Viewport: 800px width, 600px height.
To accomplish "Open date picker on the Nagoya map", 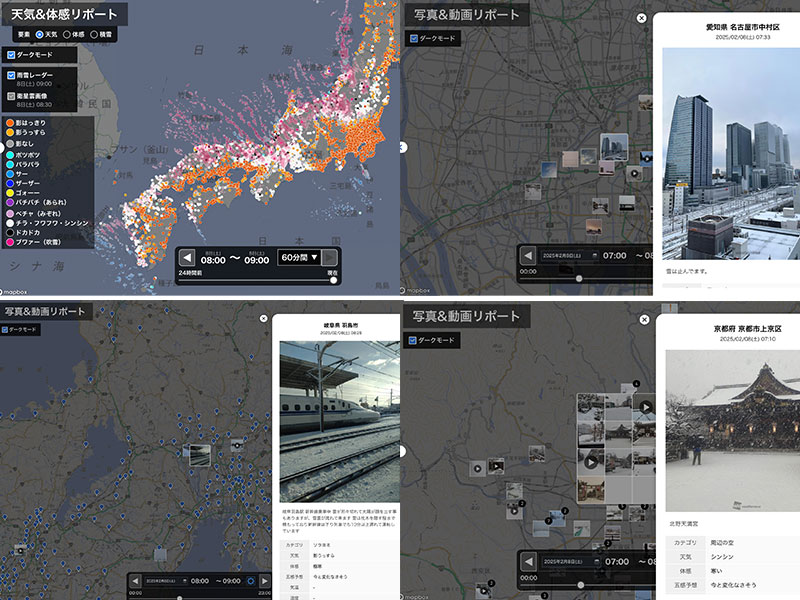I will (570, 256).
